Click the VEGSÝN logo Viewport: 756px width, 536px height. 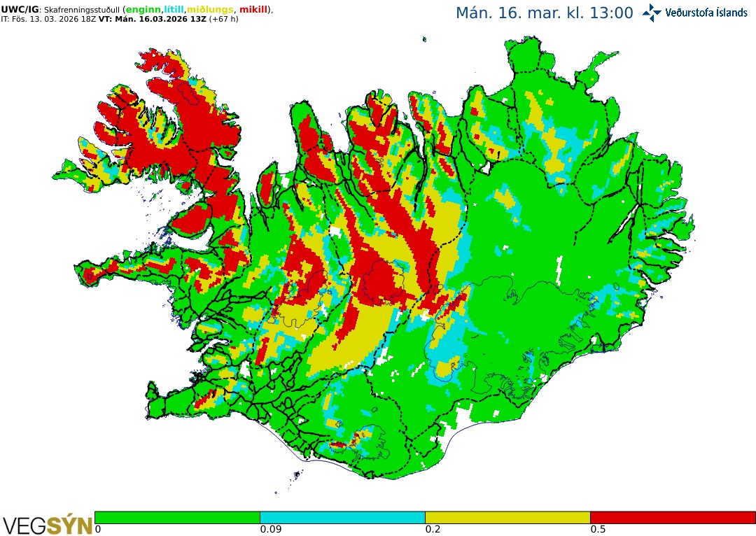pos(48,524)
